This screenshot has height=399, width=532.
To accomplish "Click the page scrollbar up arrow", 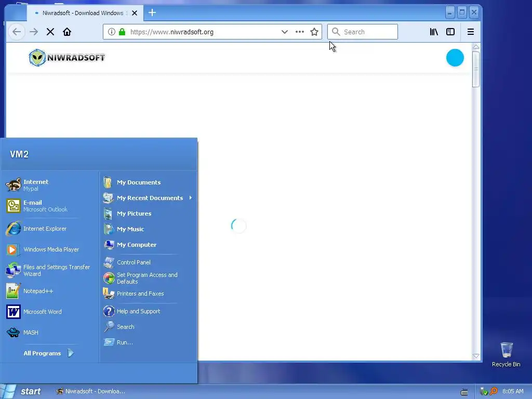I will tap(476, 46).
